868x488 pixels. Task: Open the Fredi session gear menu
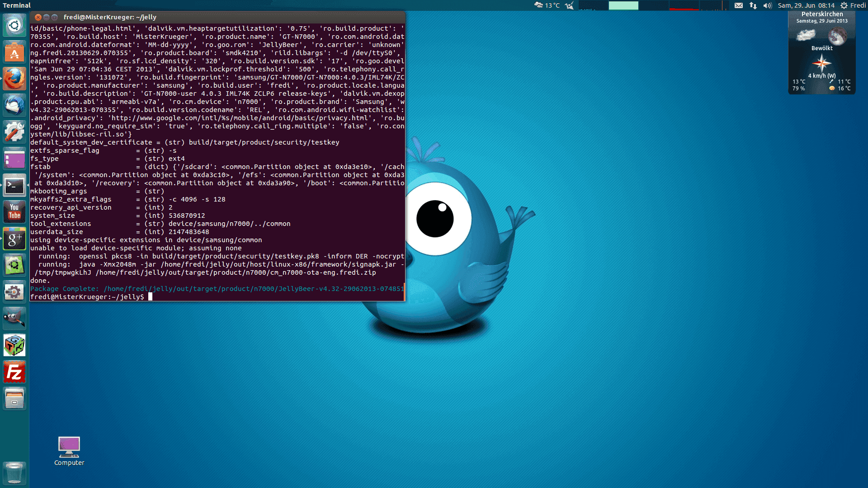853,5
